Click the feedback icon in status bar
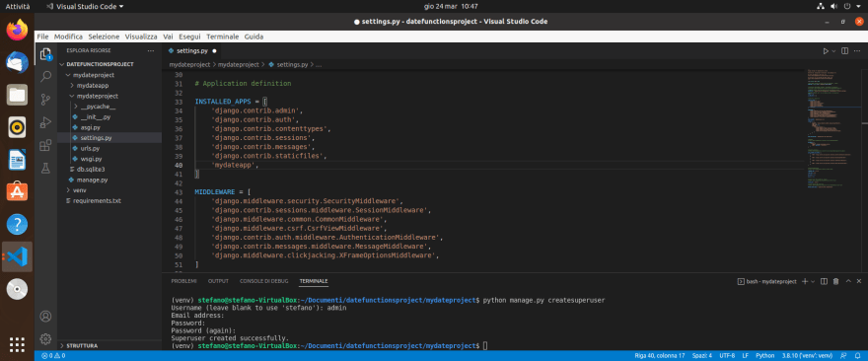The width and height of the screenshot is (868, 361). [x=844, y=355]
